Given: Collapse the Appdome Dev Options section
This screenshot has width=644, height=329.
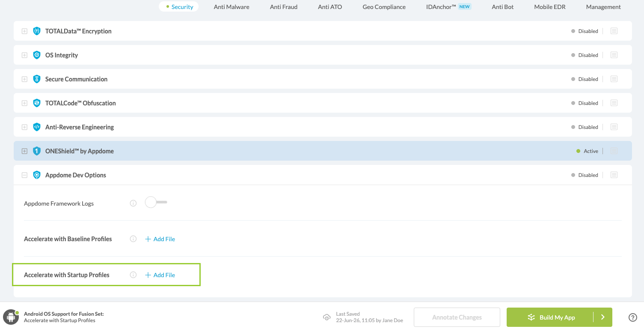Looking at the screenshot, I should (24, 175).
